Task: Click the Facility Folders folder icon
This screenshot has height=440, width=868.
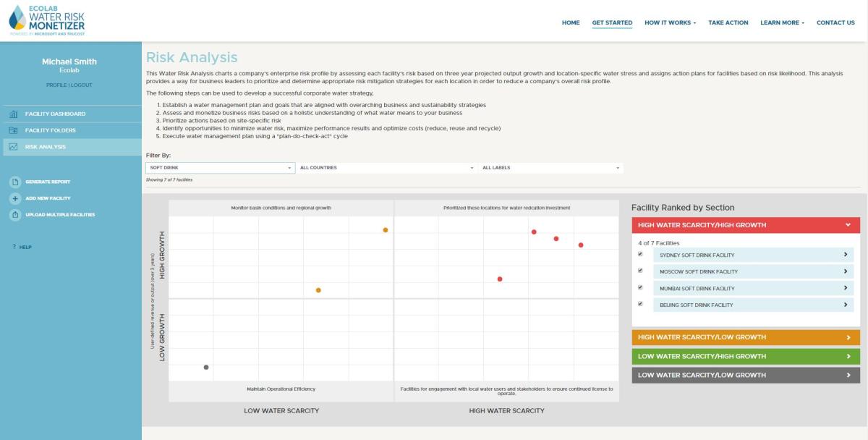Action: pyautogui.click(x=13, y=131)
